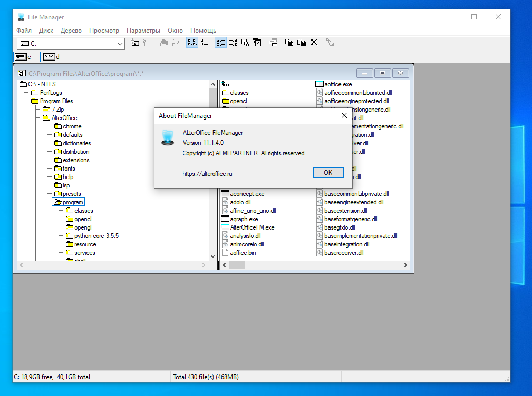
Task: Select aoffice.bin in file list
Action: pyautogui.click(x=239, y=253)
